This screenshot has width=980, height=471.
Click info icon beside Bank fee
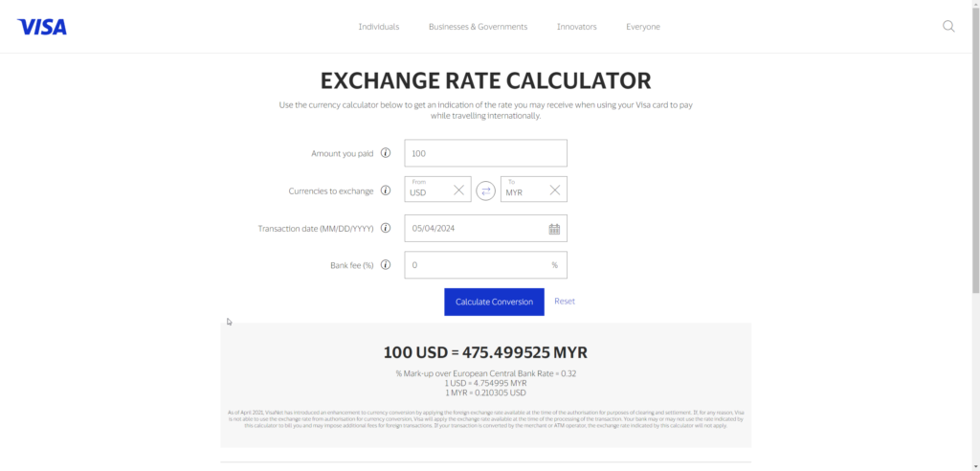[386, 265]
